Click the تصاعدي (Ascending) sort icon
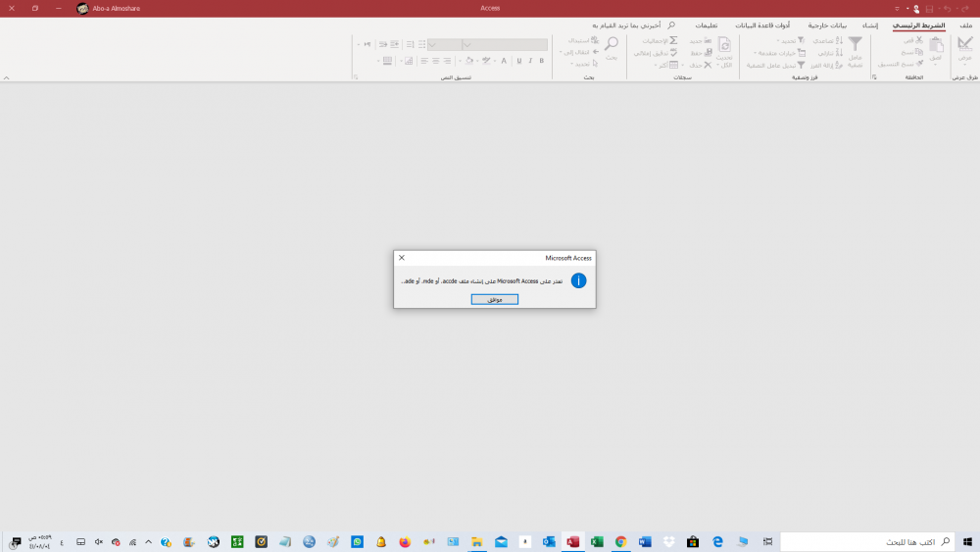 click(x=839, y=40)
